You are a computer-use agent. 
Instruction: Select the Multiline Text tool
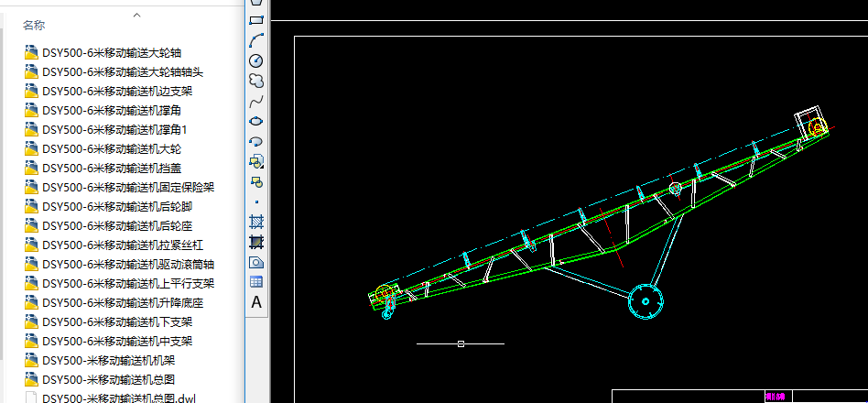256,302
